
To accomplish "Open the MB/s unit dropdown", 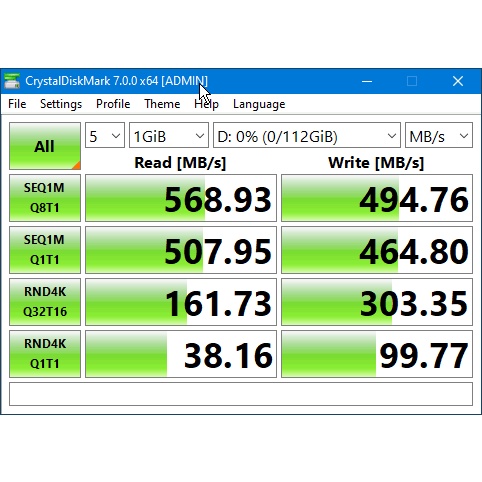I will pos(439,135).
